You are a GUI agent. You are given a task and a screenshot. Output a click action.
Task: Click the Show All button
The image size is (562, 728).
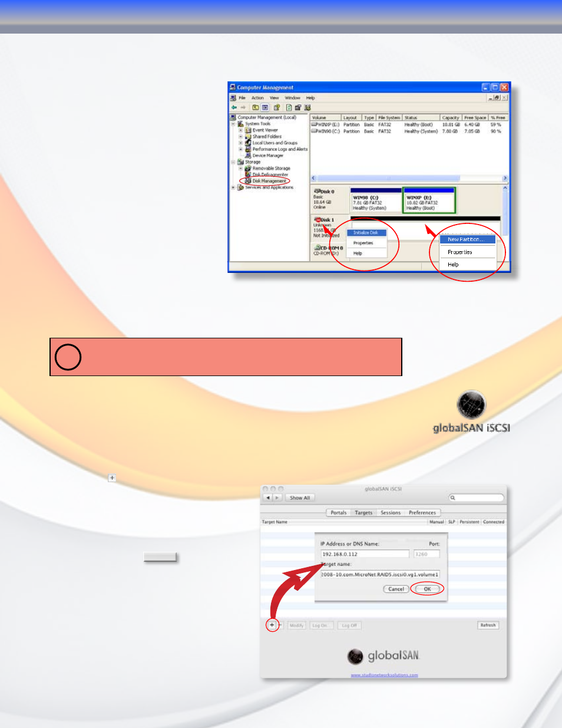tap(300, 498)
